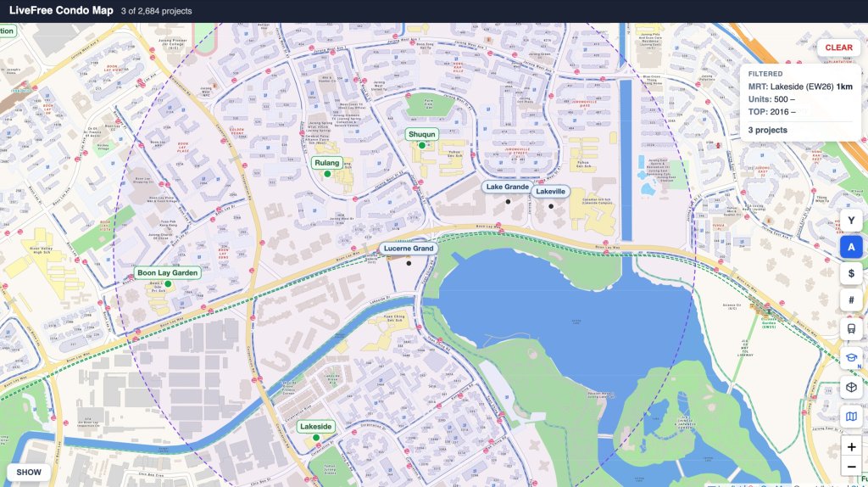Click the FILTERED panel heading

765,74
